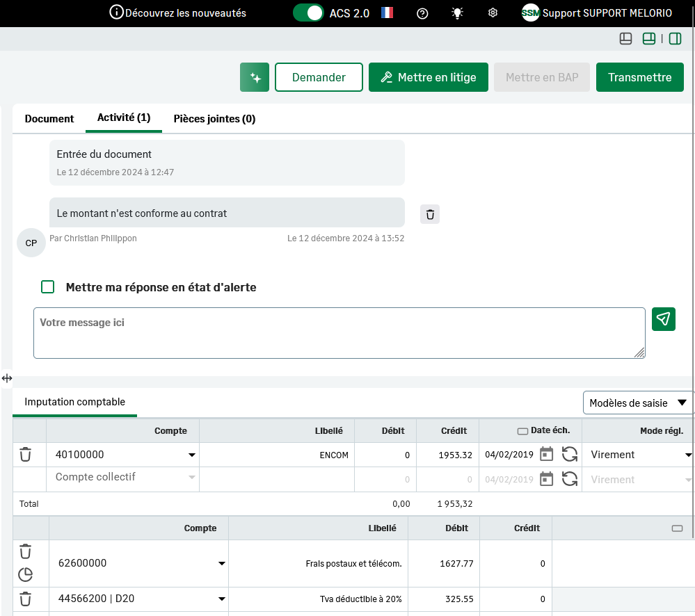Open the help question mark icon
The width and height of the screenshot is (695, 616).
[x=422, y=13]
